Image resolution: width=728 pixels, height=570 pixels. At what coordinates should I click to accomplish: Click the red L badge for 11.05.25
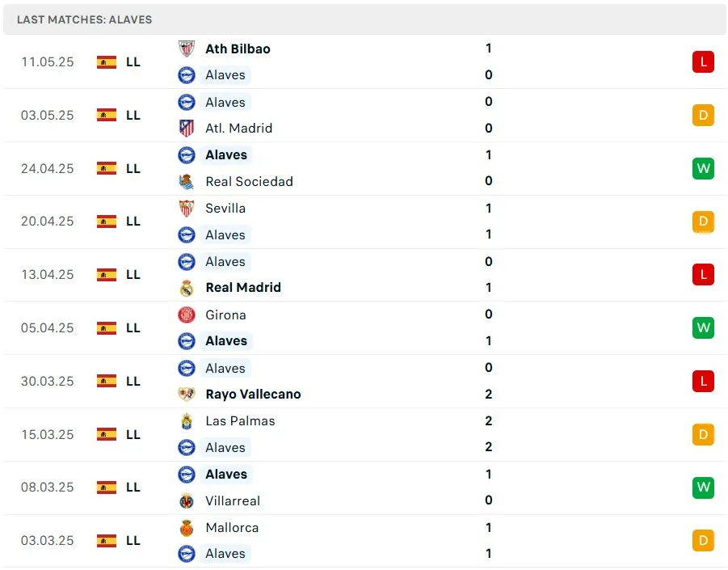(x=703, y=61)
